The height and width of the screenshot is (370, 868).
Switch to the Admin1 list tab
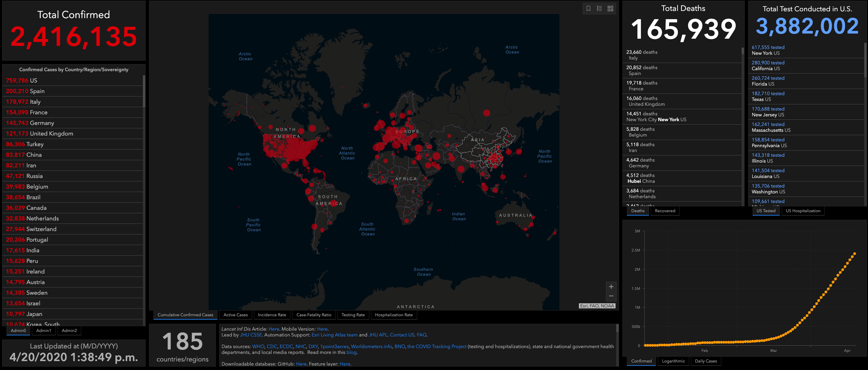point(44,331)
